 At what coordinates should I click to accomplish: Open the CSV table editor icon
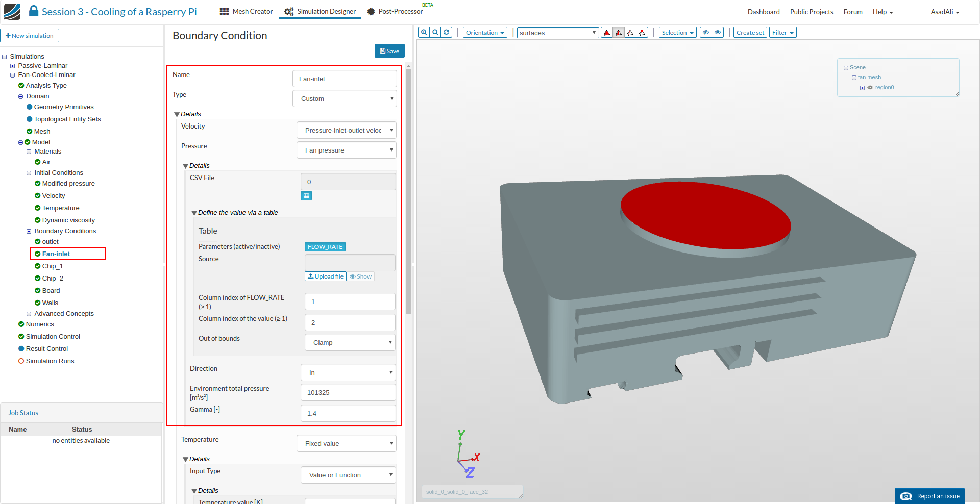tap(306, 196)
